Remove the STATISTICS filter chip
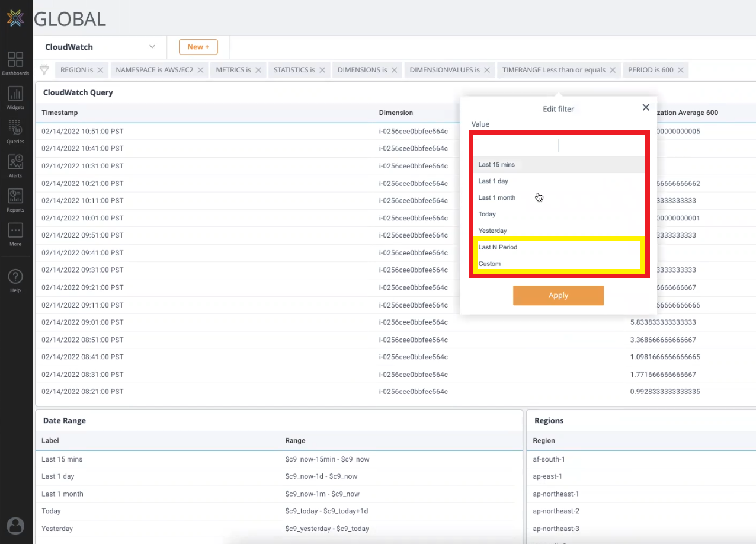Image resolution: width=756 pixels, height=544 pixels. [x=322, y=70]
